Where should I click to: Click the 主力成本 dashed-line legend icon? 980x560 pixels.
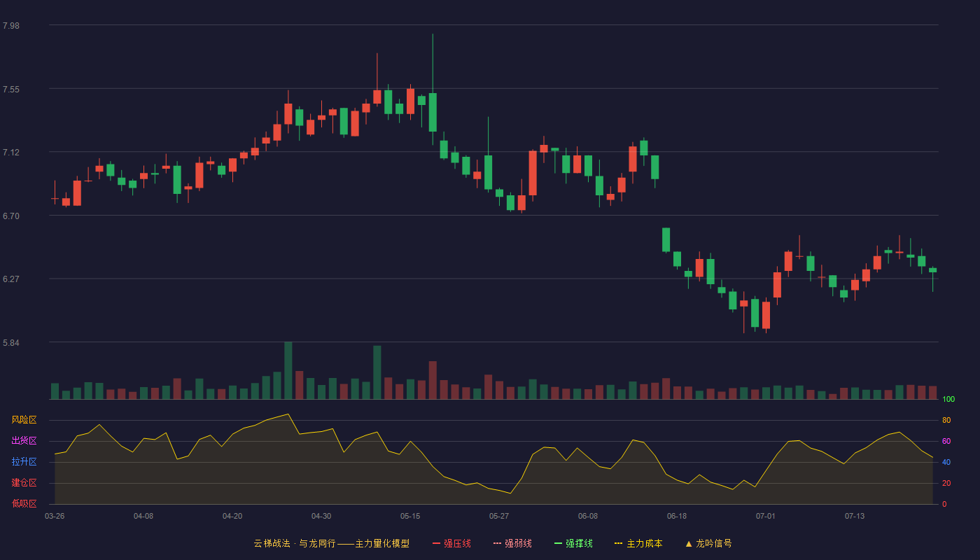[619, 543]
